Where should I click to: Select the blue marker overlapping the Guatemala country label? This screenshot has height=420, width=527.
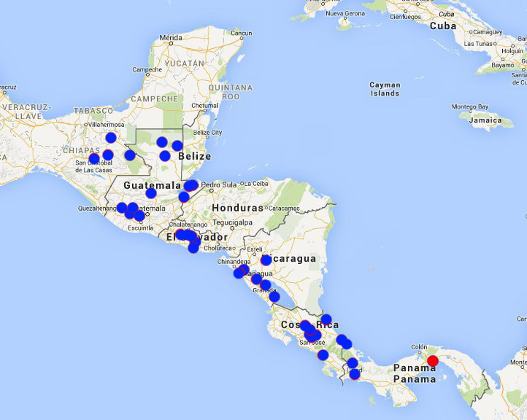tap(151, 193)
